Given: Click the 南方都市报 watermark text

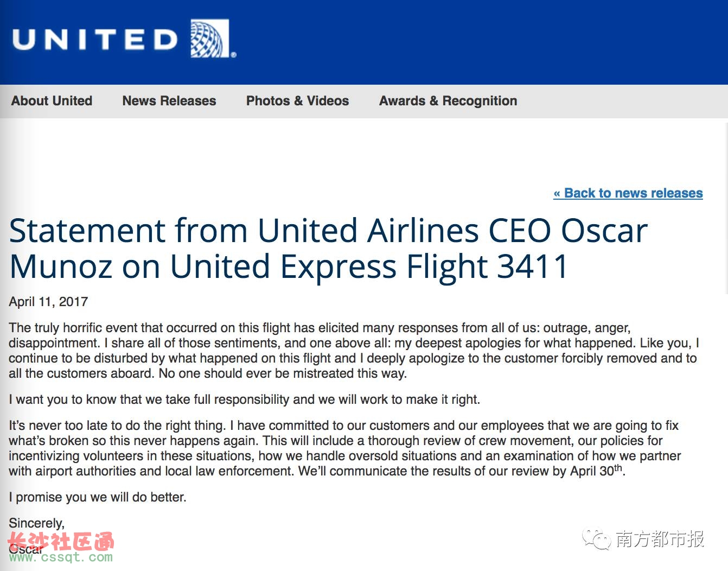Looking at the screenshot, I should coord(660,539).
